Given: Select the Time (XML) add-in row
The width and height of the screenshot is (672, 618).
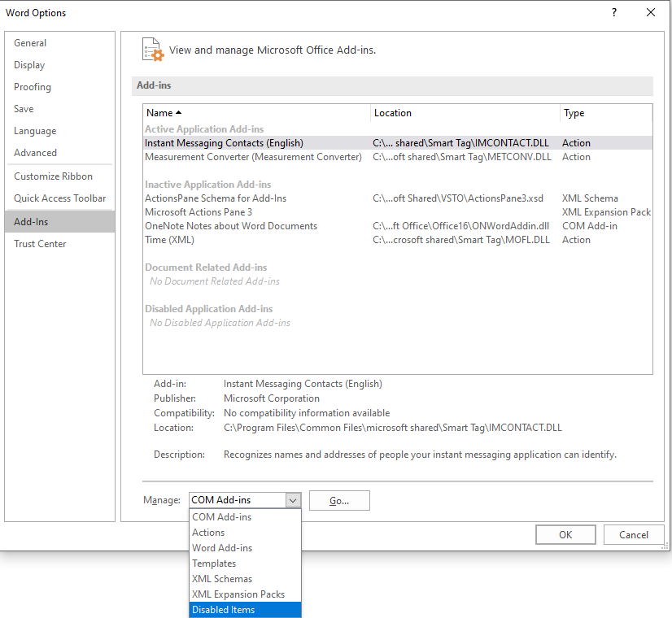Looking at the screenshot, I should click(398, 240).
